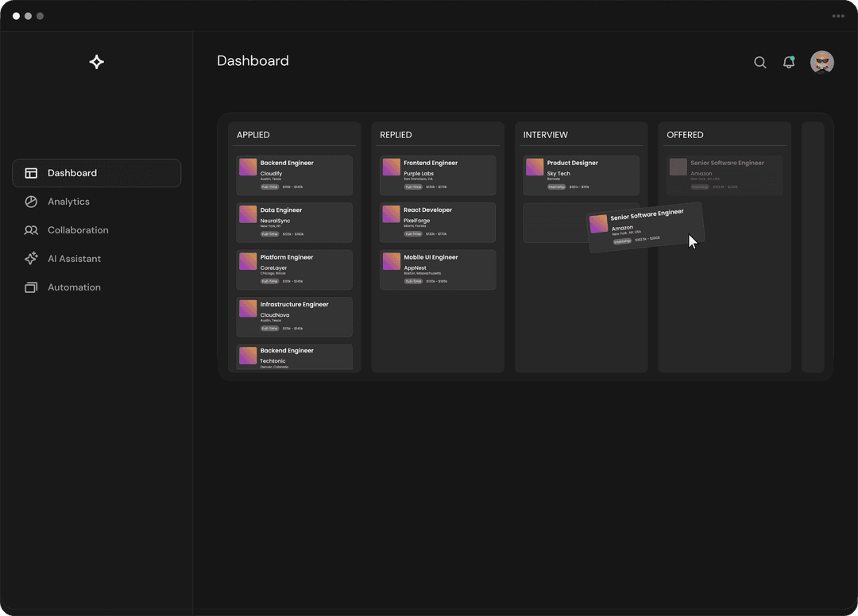Click the layout icon beside Dashboard
858x616 pixels.
[31, 173]
